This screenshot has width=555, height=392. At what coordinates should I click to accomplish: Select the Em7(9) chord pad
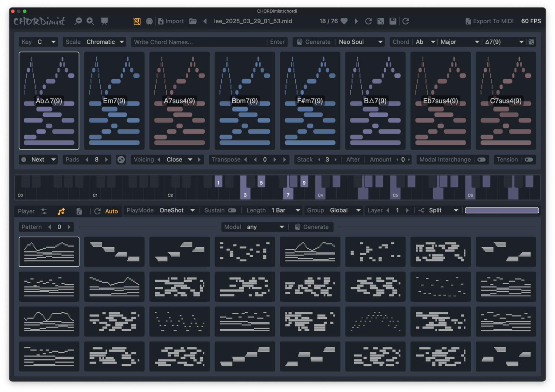tap(114, 101)
